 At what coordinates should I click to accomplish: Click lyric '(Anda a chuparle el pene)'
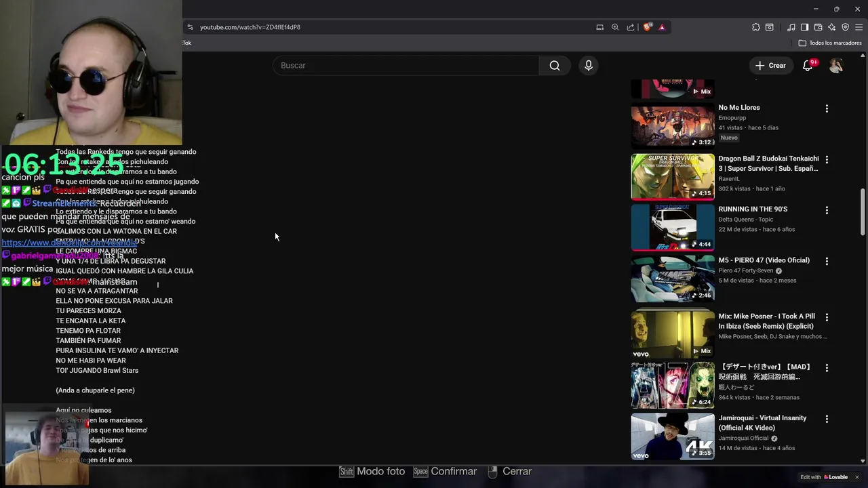(95, 390)
